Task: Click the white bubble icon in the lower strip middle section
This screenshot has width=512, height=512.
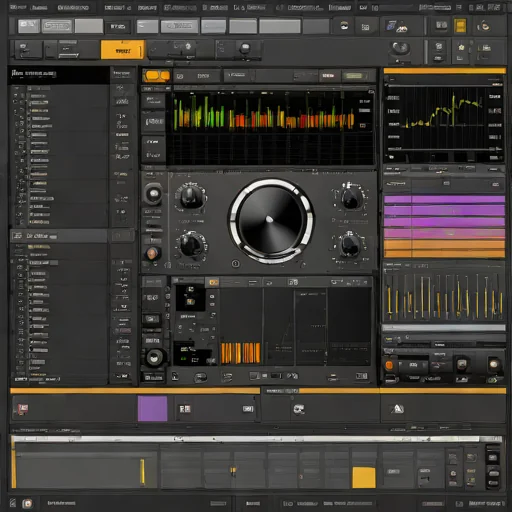Action: click(298, 409)
